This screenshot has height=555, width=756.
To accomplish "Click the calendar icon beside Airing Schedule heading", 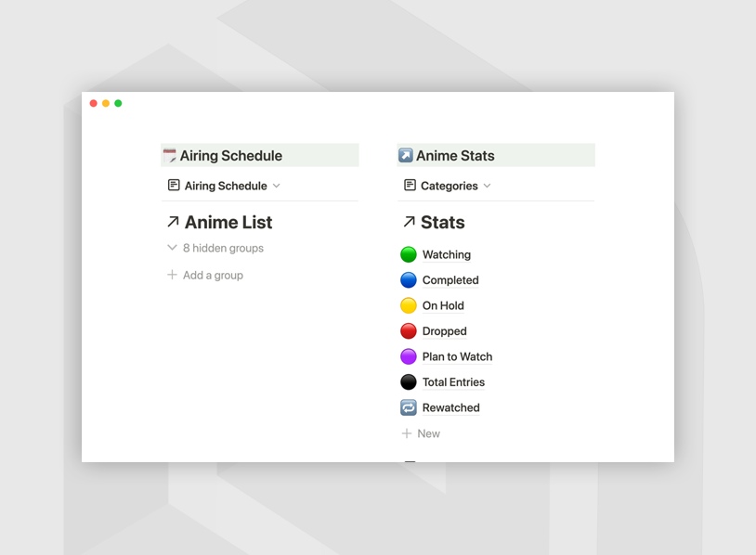I will click(x=170, y=156).
